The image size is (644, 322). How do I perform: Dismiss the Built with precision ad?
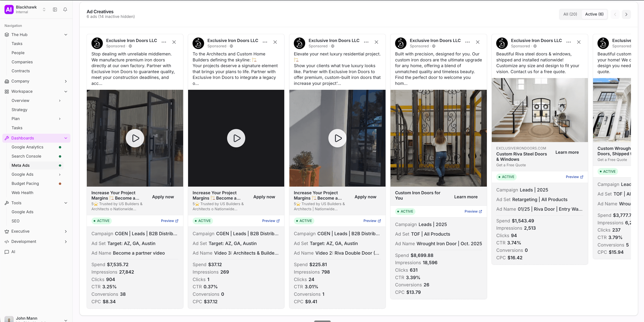(x=477, y=42)
